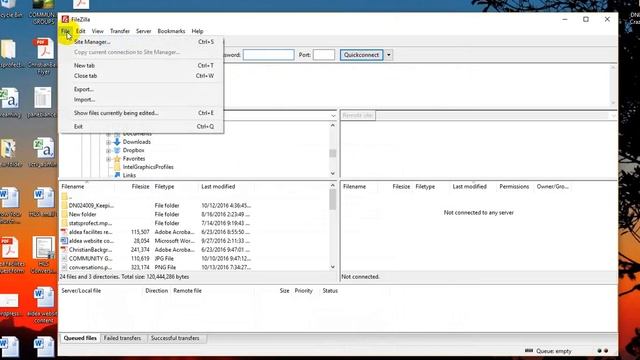Select IntelGraphicsProfiles folder in tree
Screen dimensions: 640x360
click(x=148, y=167)
